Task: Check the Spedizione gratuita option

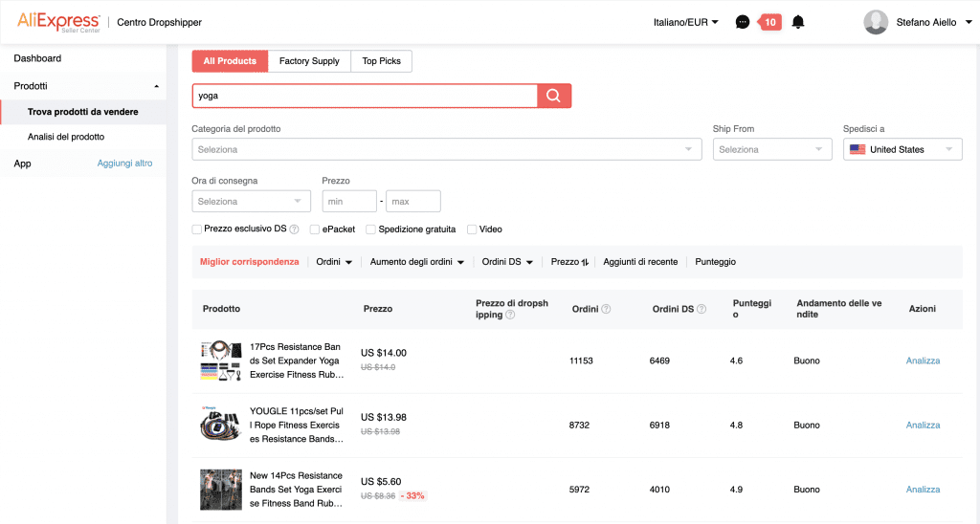Action: [370, 229]
